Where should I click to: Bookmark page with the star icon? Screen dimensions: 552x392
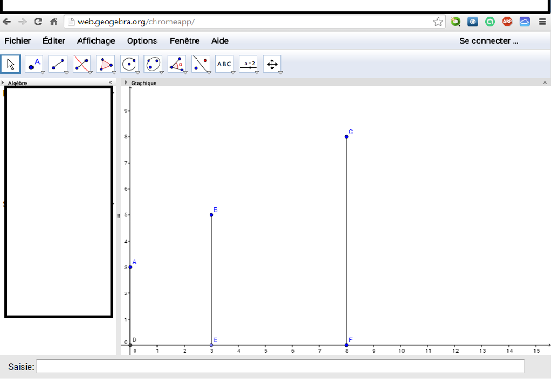coord(438,22)
